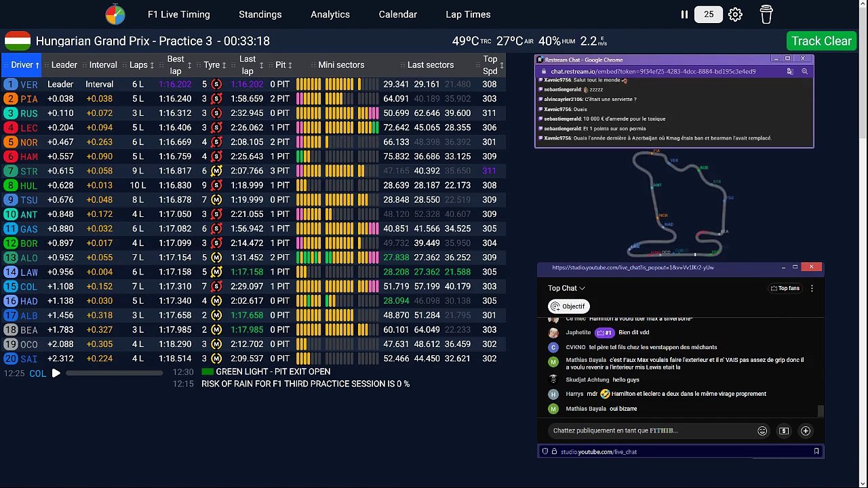This screenshot has width=868, height=488.
Task: Click Twitch icon beside alvincayrier2106 message
Action: [540, 100]
